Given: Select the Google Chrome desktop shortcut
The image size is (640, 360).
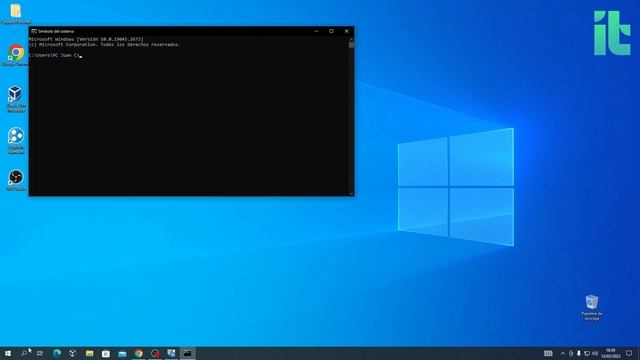Looking at the screenshot, I should point(16,55).
